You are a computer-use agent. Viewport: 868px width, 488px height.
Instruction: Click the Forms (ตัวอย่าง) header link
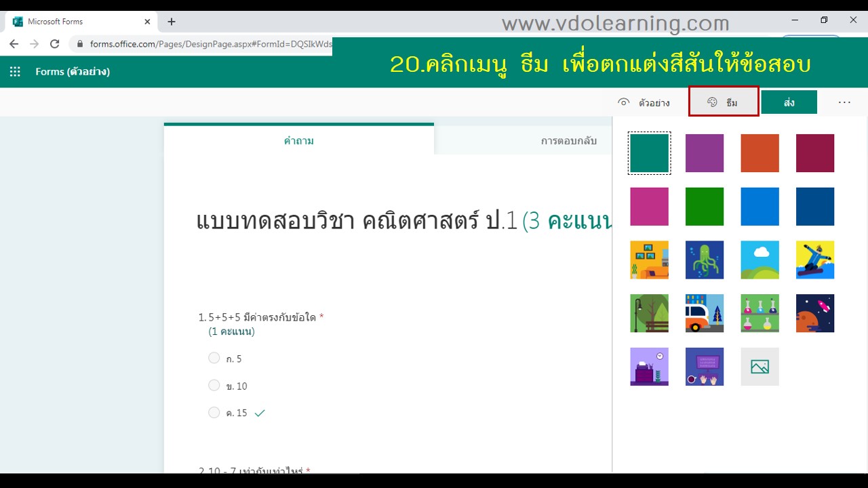(73, 72)
